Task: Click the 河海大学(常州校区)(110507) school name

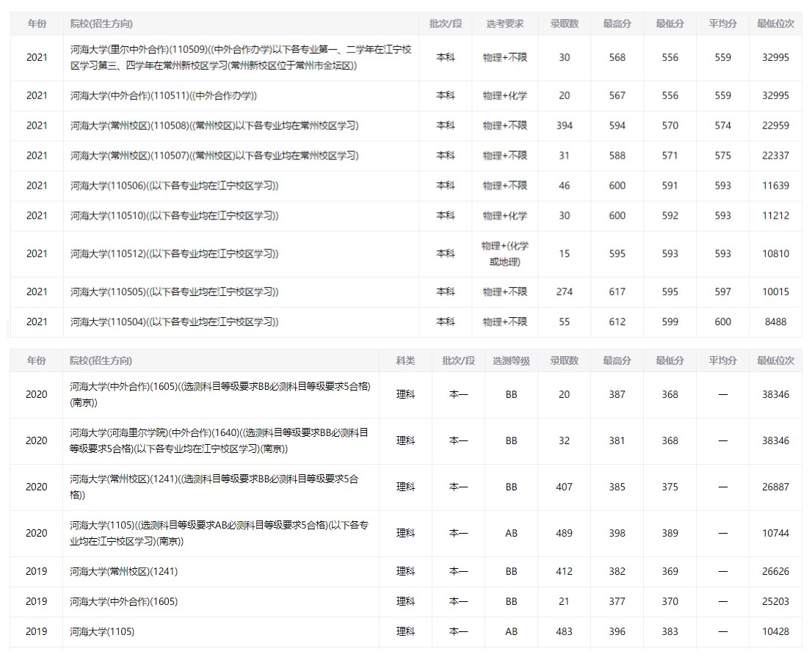Action: click(214, 156)
